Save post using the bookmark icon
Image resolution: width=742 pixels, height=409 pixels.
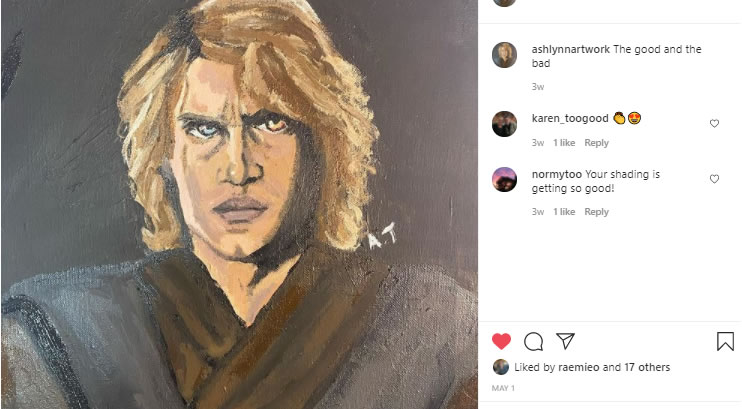click(x=725, y=341)
